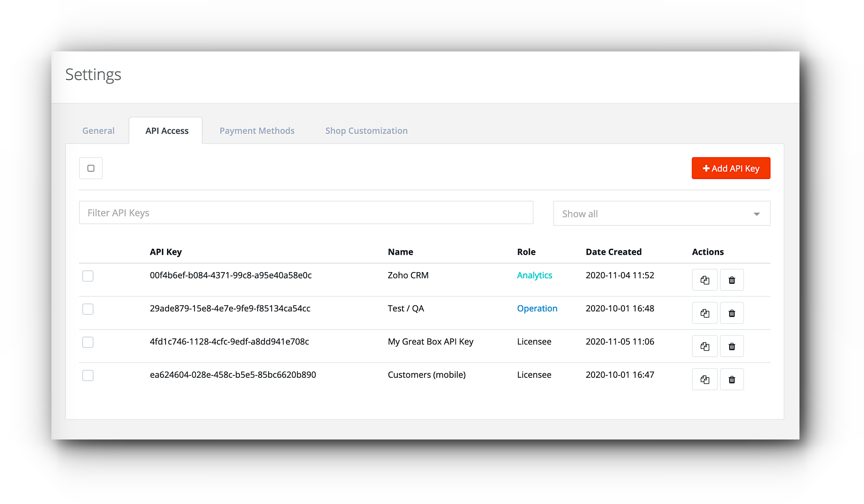864x504 pixels.
Task: Click the API Key column header
Action: [x=166, y=252]
